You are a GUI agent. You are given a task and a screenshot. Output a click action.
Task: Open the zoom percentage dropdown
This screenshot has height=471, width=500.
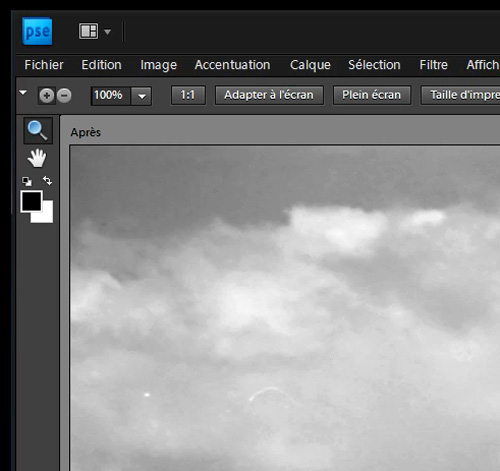point(142,96)
